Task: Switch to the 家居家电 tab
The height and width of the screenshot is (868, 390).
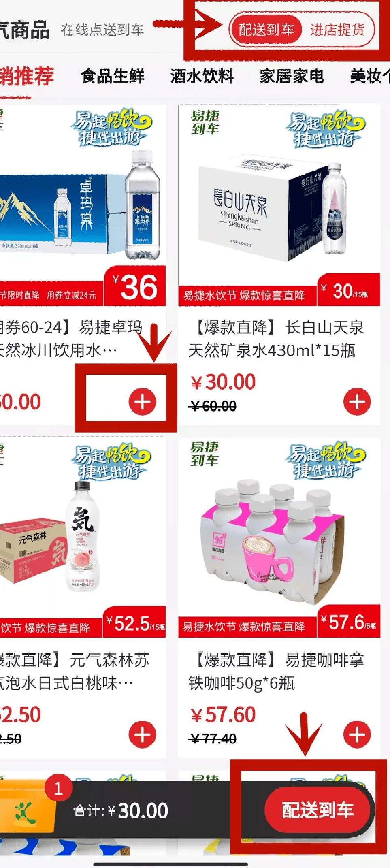Action: coord(292,76)
